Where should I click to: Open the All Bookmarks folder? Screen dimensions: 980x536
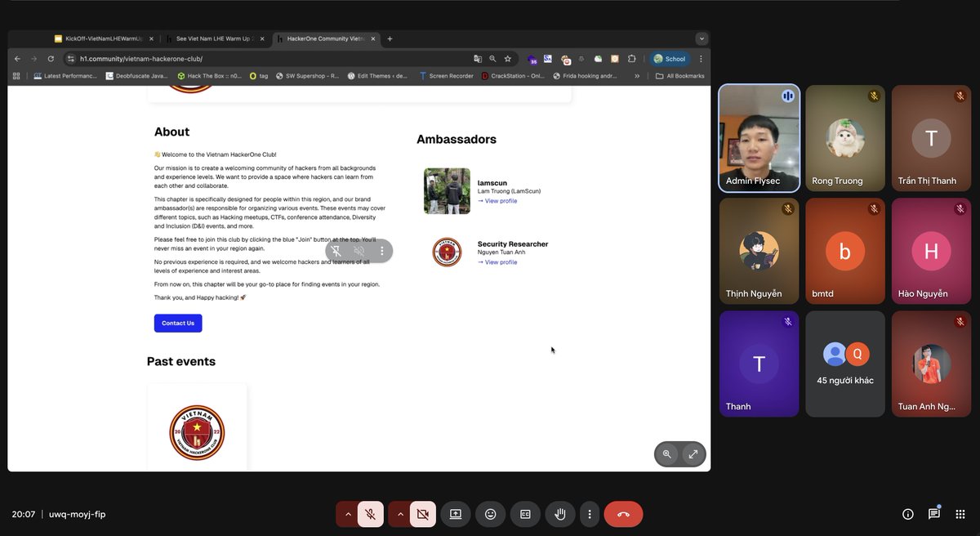pos(679,76)
